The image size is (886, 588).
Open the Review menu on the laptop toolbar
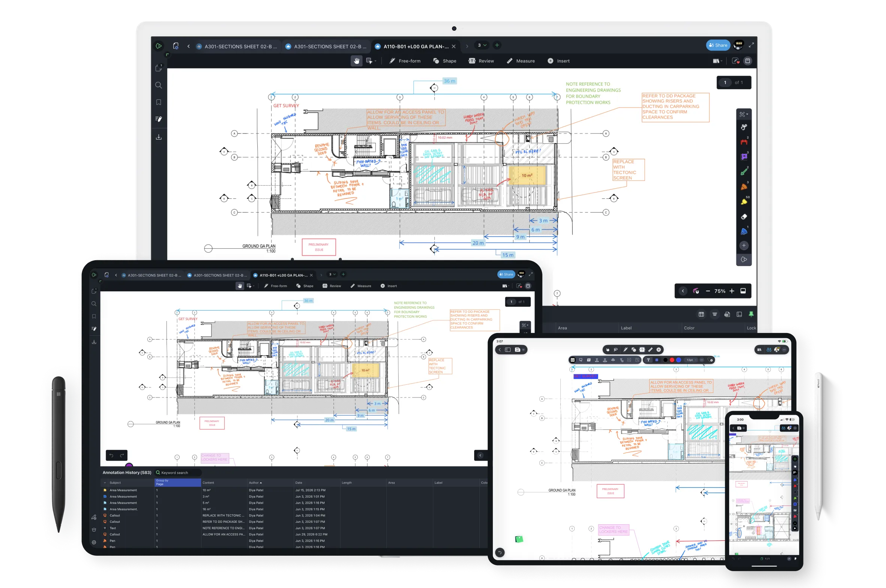481,61
